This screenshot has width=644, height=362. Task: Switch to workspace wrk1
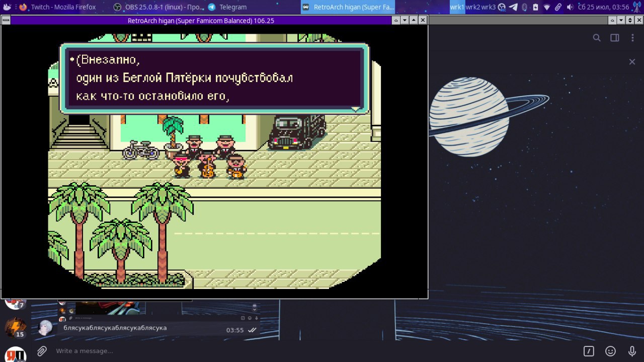pyautogui.click(x=457, y=7)
